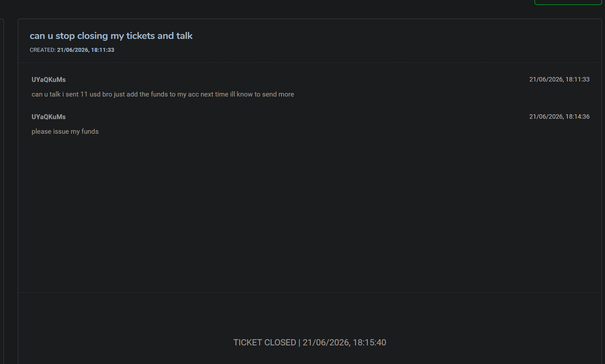This screenshot has height=364, width=605.
Task: Click the word "CREATED:" label
Action: click(43, 50)
